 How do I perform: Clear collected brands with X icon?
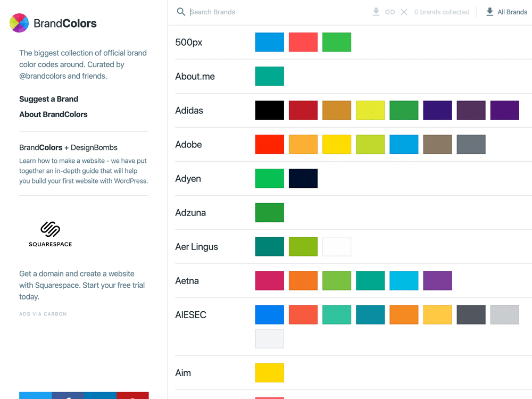404,12
